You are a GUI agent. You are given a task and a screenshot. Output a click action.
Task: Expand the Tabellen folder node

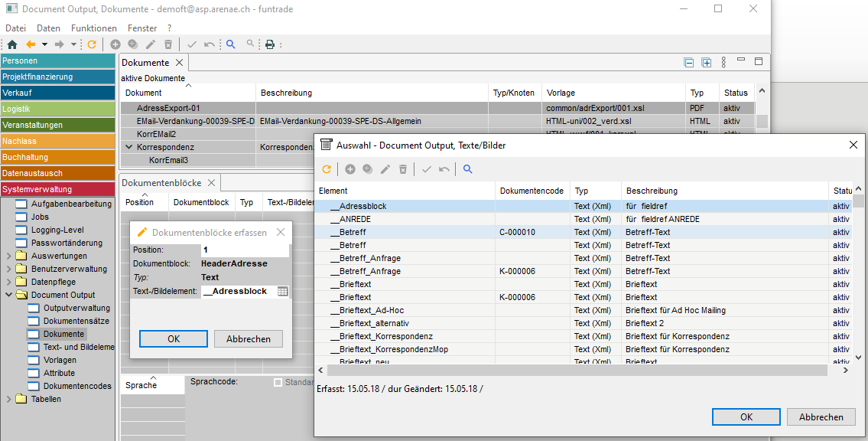(x=9, y=399)
